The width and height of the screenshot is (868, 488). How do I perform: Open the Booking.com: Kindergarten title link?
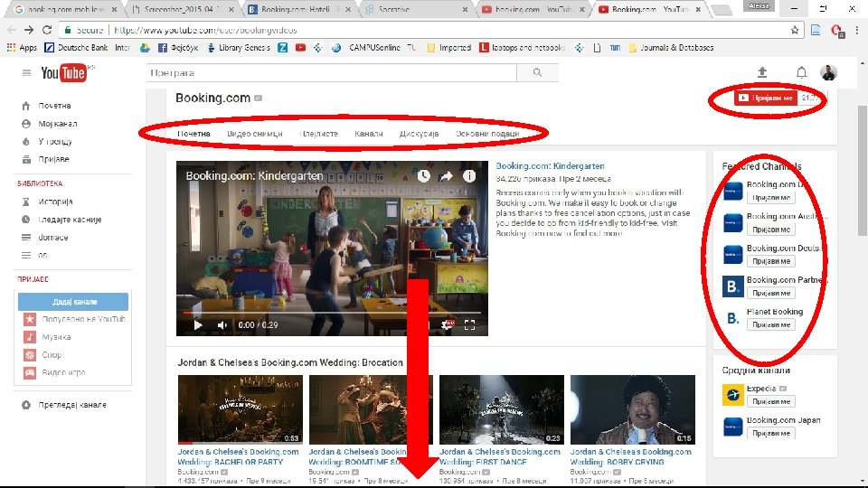pyautogui.click(x=550, y=165)
